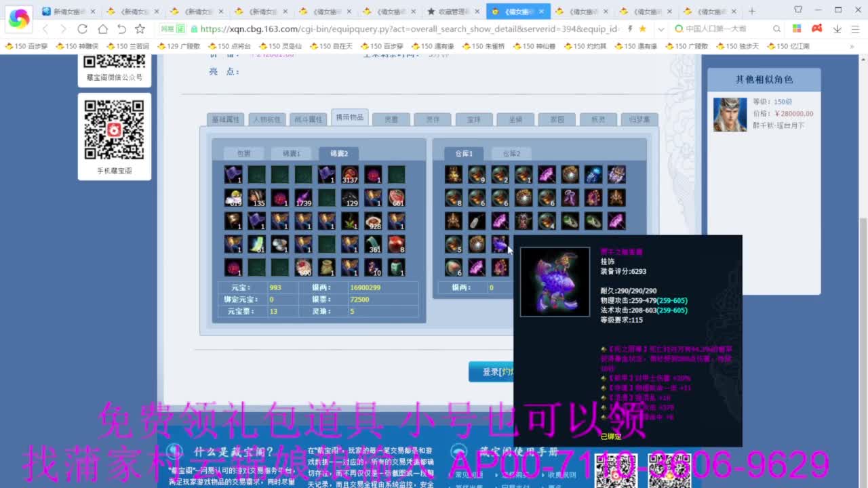Viewport: 868px width, 488px height.
Task: Click the 登录 login button
Action: pyautogui.click(x=491, y=371)
